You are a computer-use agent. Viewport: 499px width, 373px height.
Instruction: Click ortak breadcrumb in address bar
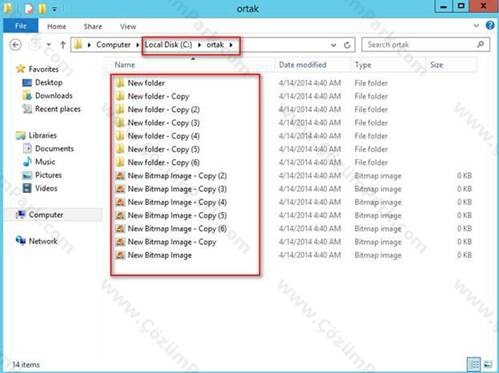[215, 45]
